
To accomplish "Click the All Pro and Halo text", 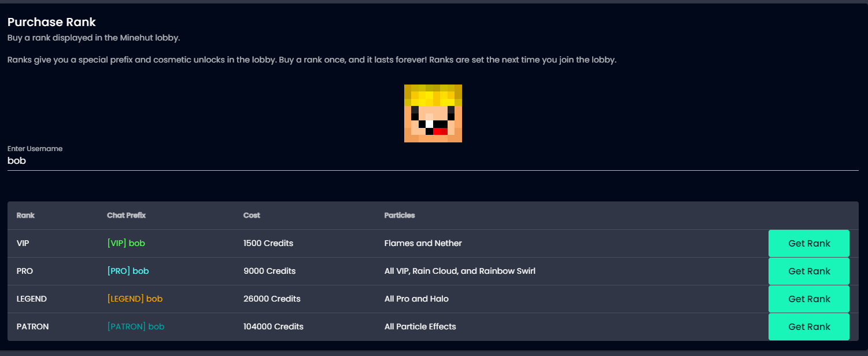I will 416,299.
